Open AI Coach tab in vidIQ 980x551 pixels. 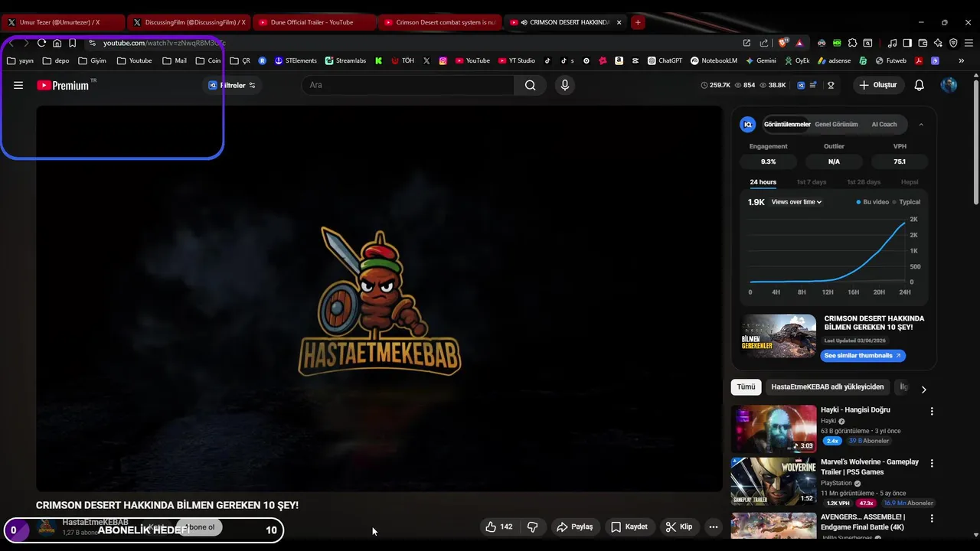tap(884, 124)
